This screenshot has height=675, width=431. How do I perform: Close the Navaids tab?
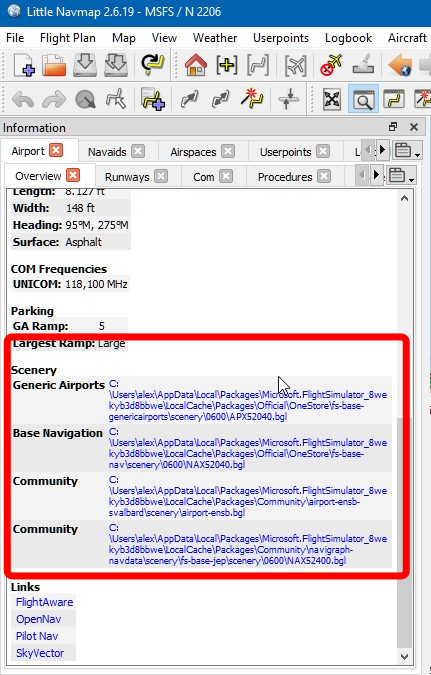tap(138, 152)
